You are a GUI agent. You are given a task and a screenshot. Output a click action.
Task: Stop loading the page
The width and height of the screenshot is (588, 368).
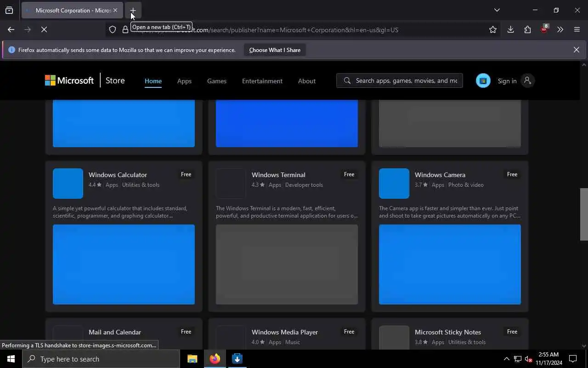coord(44,29)
